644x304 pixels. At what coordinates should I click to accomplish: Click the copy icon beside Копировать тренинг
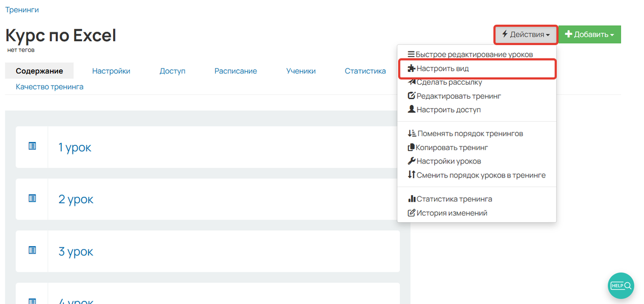pos(412,147)
